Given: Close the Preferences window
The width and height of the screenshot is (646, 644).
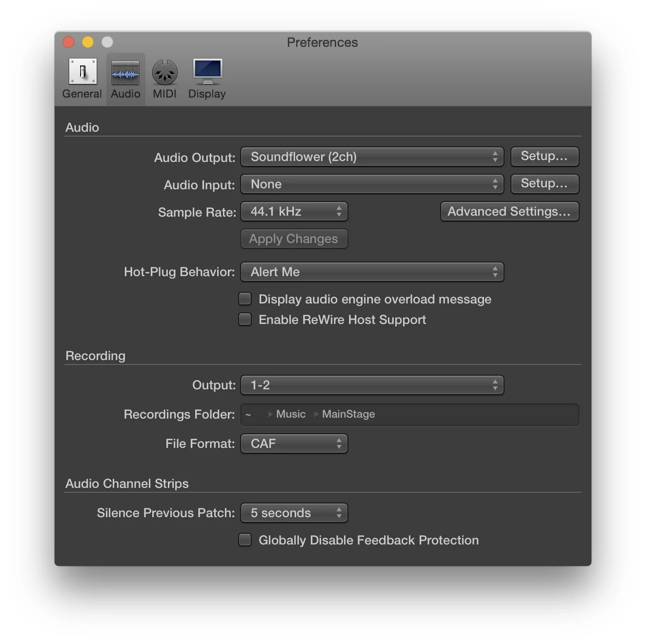Looking at the screenshot, I should [69, 42].
